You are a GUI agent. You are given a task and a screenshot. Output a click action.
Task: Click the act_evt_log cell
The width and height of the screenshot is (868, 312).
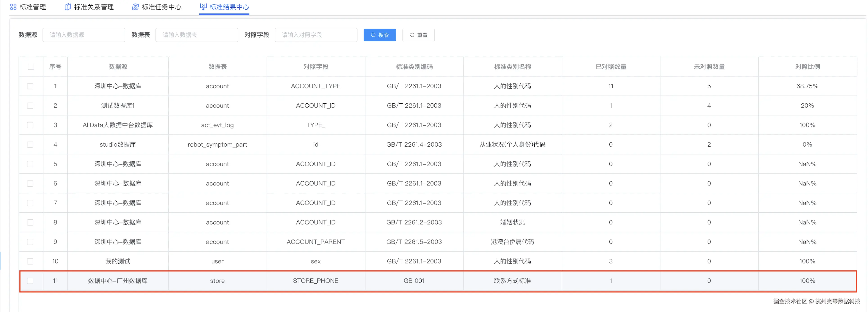(217, 125)
